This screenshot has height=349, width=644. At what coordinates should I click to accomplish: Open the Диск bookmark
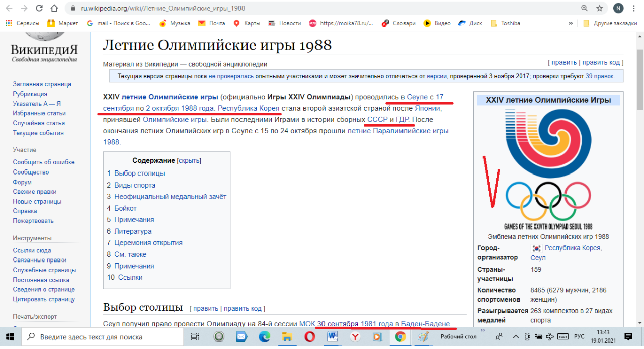click(x=470, y=23)
